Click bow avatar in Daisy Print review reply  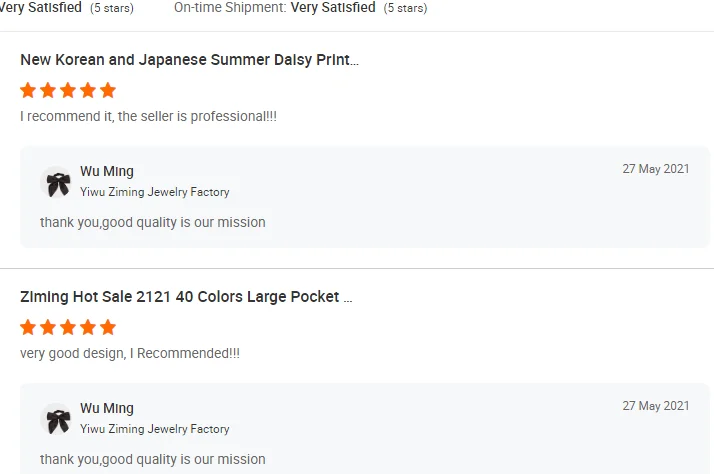pyautogui.click(x=58, y=184)
